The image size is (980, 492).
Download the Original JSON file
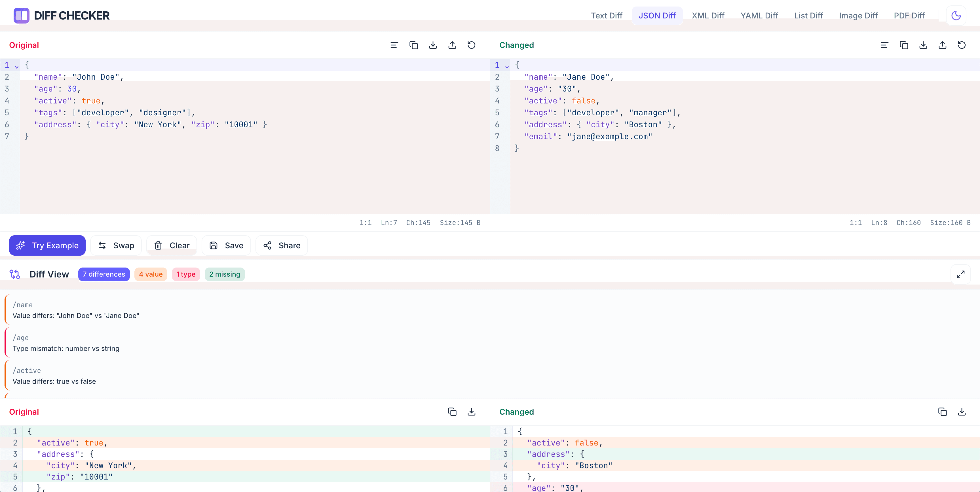[x=433, y=45]
